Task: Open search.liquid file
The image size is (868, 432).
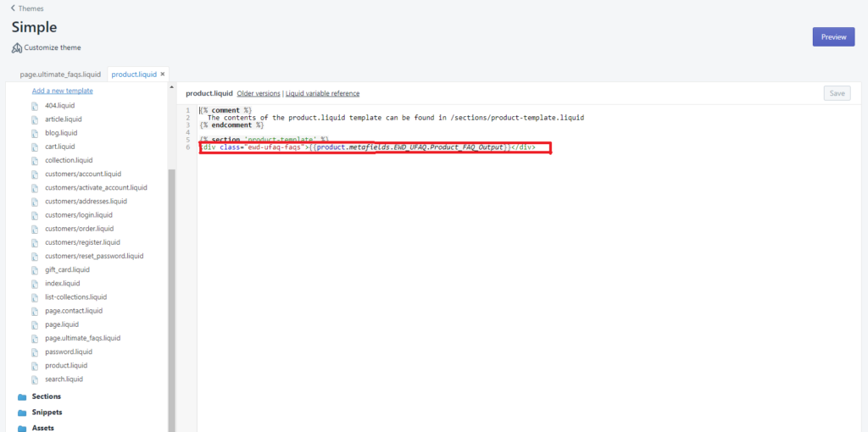Action: pos(64,379)
